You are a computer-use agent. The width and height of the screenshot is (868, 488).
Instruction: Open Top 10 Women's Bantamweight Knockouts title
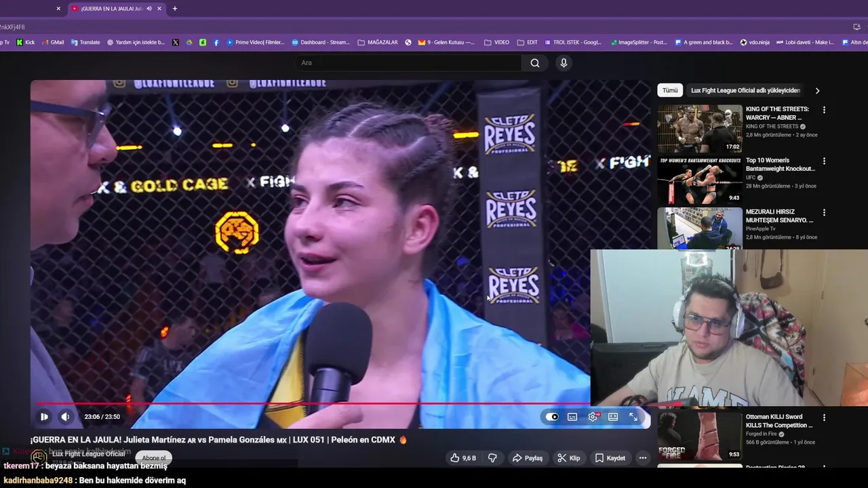point(779,165)
